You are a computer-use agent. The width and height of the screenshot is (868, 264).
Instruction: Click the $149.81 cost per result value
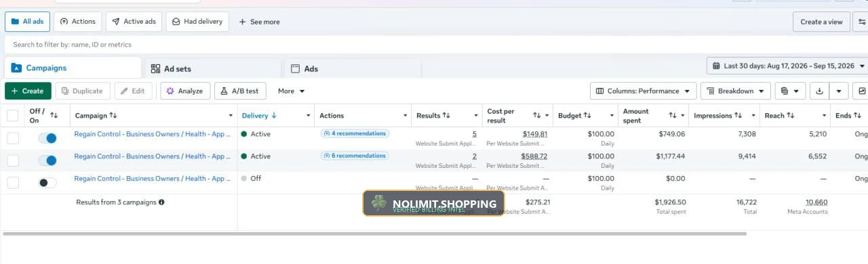535,134
